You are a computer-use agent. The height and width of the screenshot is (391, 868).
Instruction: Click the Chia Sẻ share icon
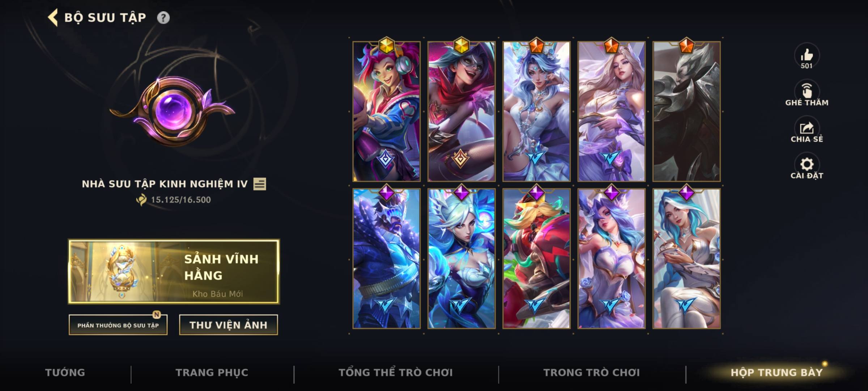click(x=807, y=128)
